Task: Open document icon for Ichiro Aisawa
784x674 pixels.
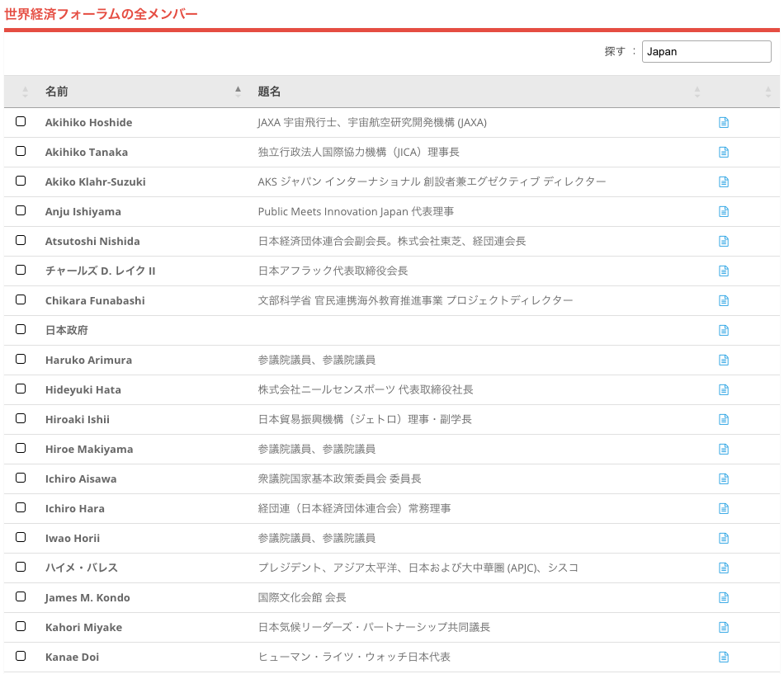Action: [724, 479]
